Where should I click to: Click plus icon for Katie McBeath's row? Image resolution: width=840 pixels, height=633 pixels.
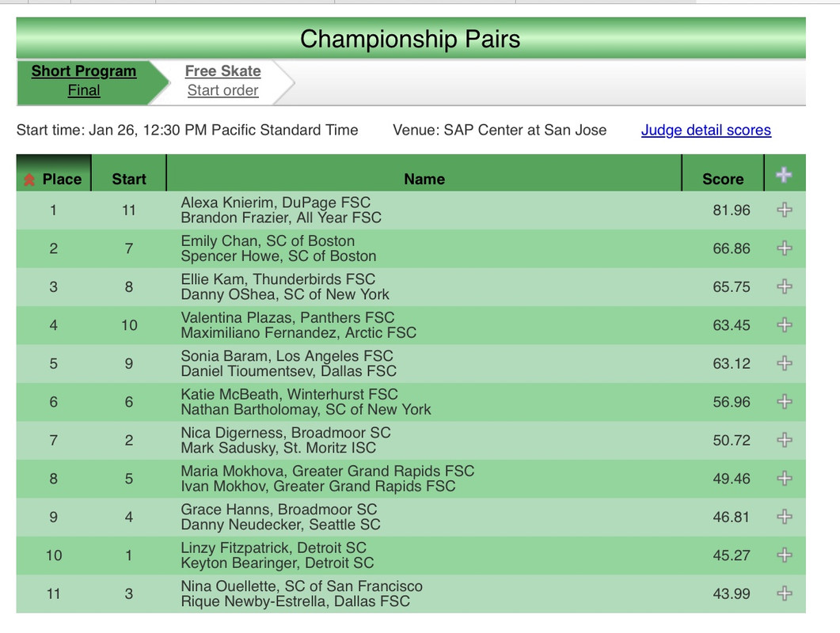(784, 402)
